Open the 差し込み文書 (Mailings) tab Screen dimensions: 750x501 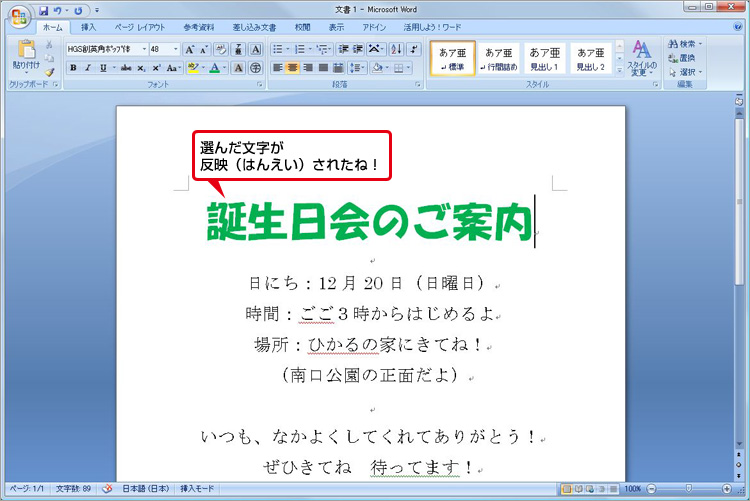pyautogui.click(x=254, y=27)
